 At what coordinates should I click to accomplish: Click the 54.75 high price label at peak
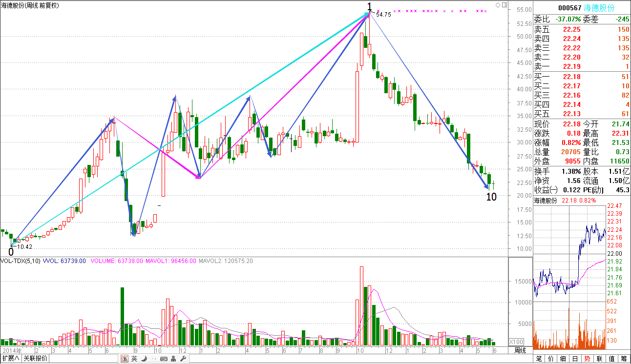coord(383,15)
